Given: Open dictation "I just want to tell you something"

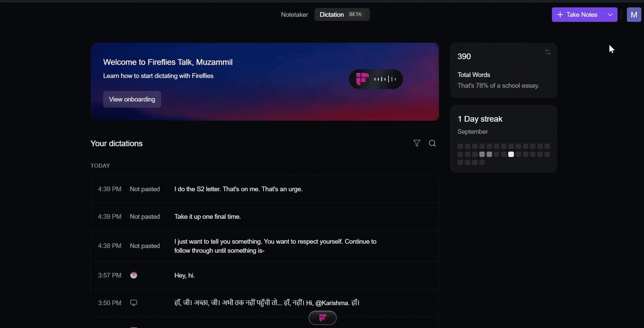Looking at the screenshot, I should pyautogui.click(x=265, y=246).
